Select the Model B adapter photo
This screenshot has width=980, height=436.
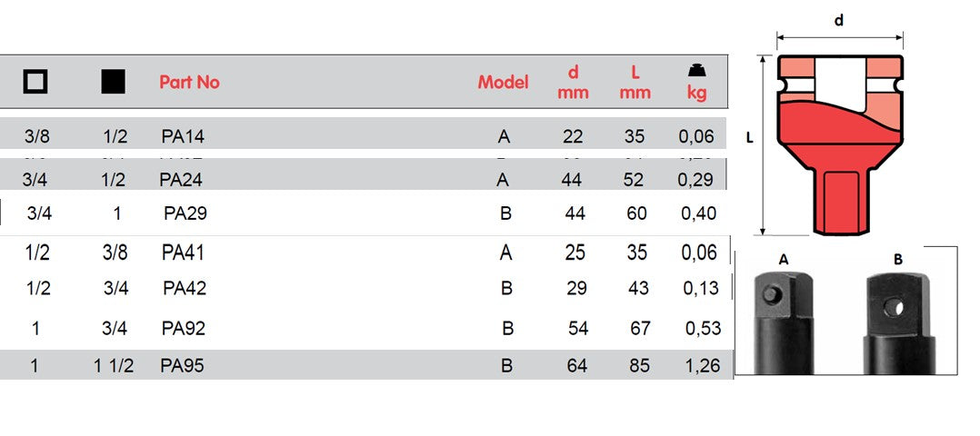pos(899,318)
